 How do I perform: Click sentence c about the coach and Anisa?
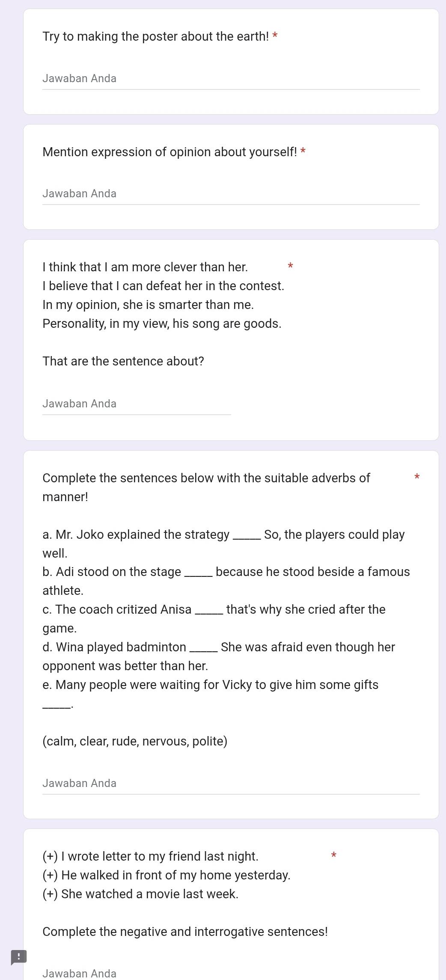[214, 619]
